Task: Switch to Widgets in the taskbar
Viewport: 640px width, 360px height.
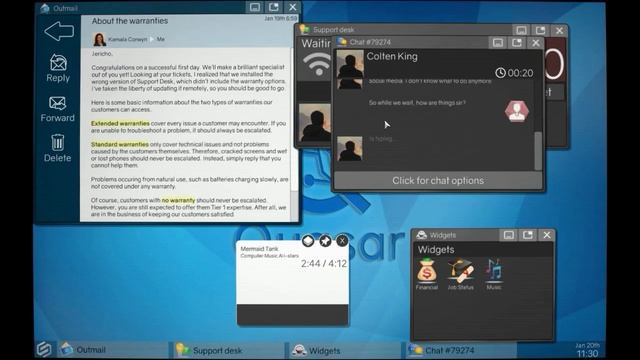Action: click(345, 350)
